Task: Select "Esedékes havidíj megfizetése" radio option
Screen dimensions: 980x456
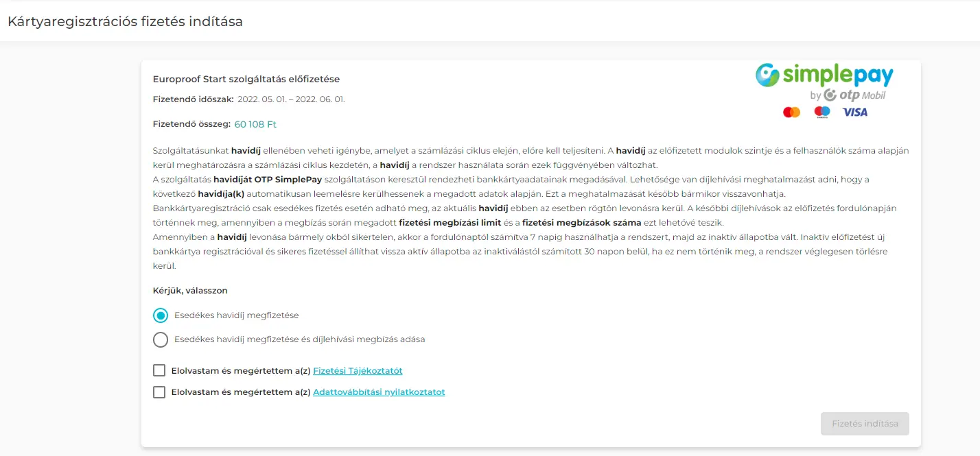Action: click(161, 315)
